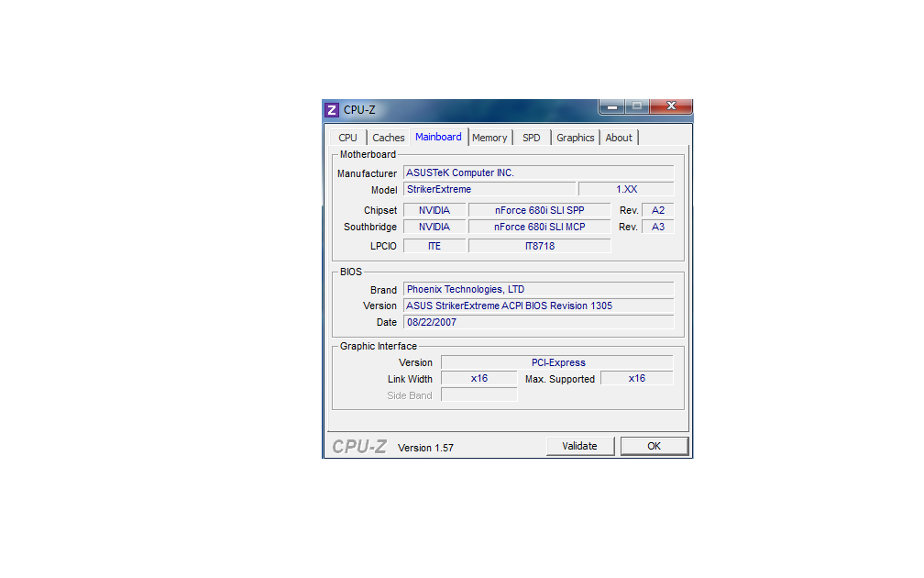Image resolution: width=924 pixels, height=578 pixels.
Task: Minimize the CPU-Z window
Action: (612, 106)
